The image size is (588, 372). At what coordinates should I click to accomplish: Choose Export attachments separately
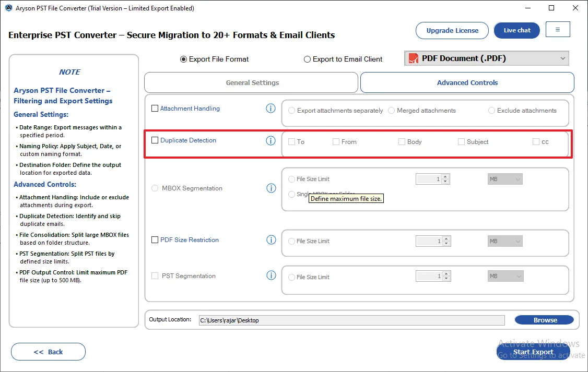pos(291,111)
